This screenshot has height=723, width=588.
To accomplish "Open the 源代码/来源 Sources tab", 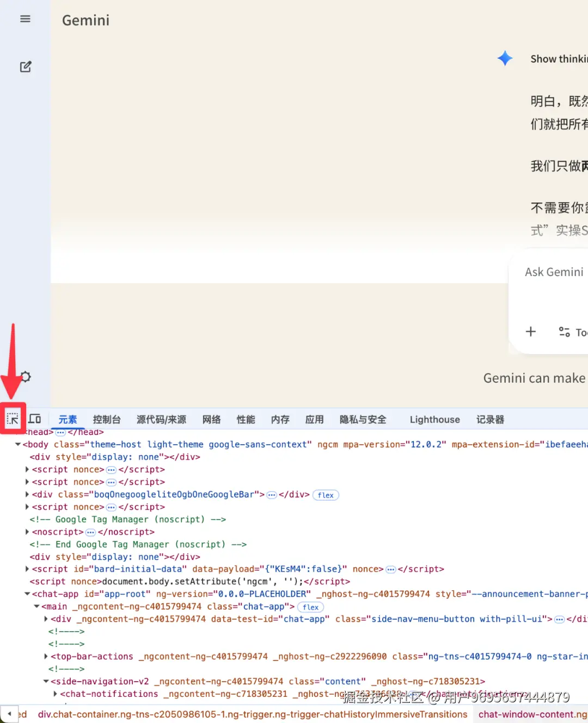I will [161, 419].
